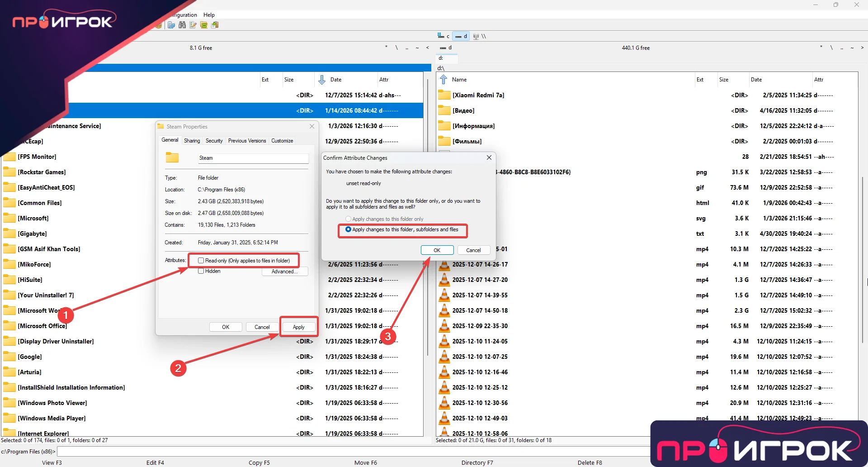Click the pack files toolbar icon
This screenshot has width=868, height=467.
[x=159, y=25]
